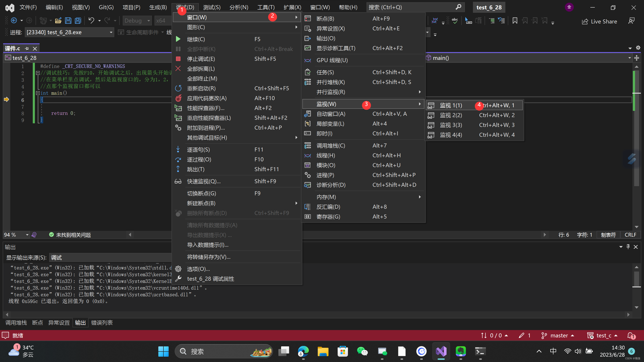Open Visual Studio from the taskbar

(441, 351)
